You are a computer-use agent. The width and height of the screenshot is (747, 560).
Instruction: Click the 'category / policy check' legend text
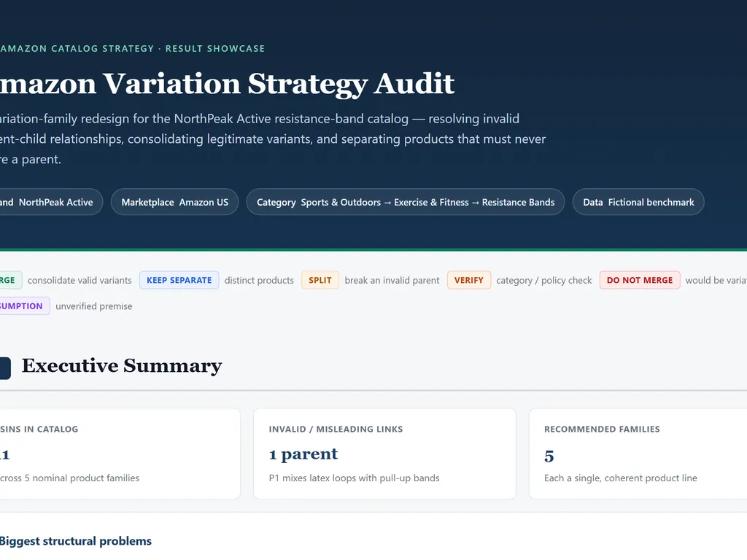[x=544, y=281]
